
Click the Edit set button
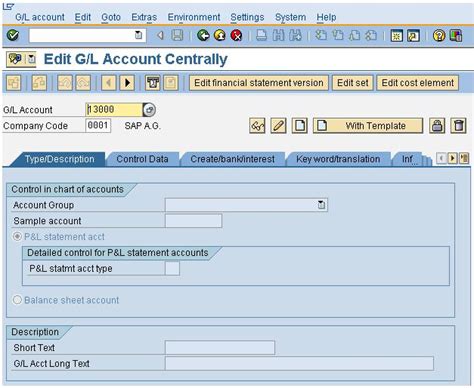353,83
